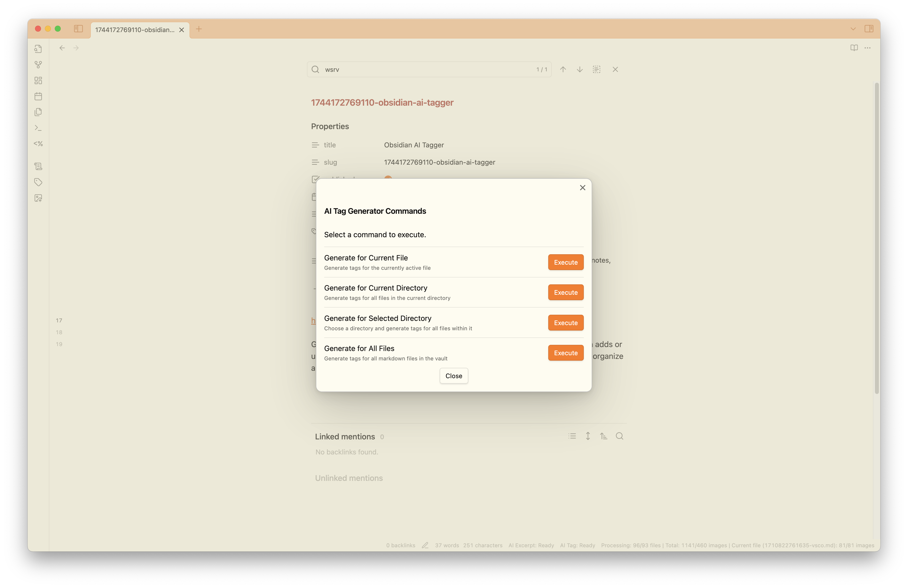The image size is (908, 588).
Task: Toggle the left sidebar panel
Action: pos(78,29)
